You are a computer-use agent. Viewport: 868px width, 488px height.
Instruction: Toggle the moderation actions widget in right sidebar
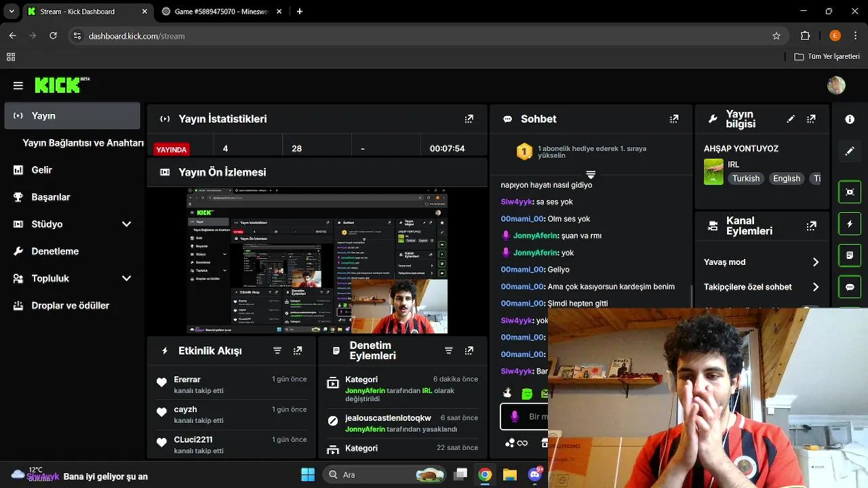[x=850, y=256]
